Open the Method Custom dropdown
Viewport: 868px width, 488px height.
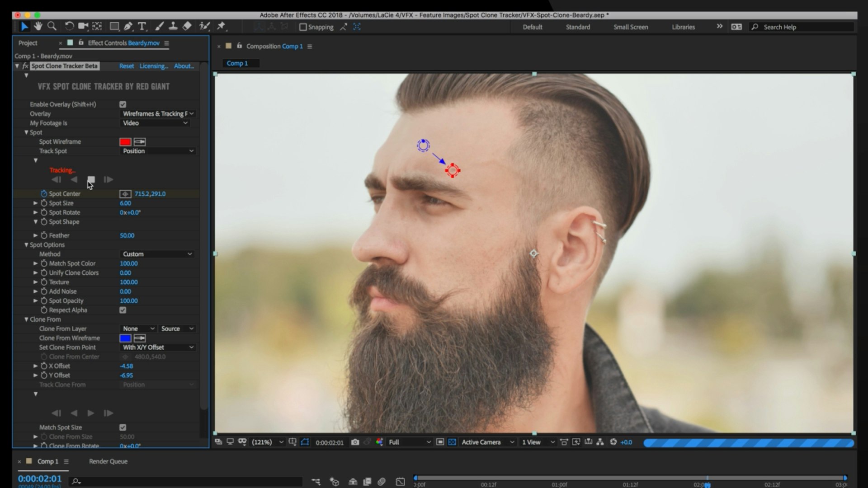point(158,254)
